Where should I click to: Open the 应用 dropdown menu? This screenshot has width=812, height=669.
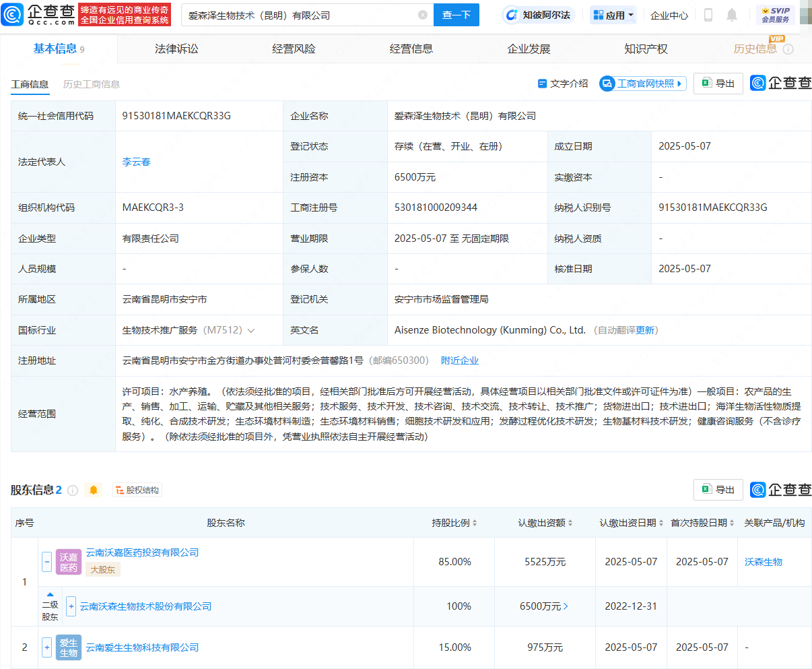pyautogui.click(x=613, y=14)
